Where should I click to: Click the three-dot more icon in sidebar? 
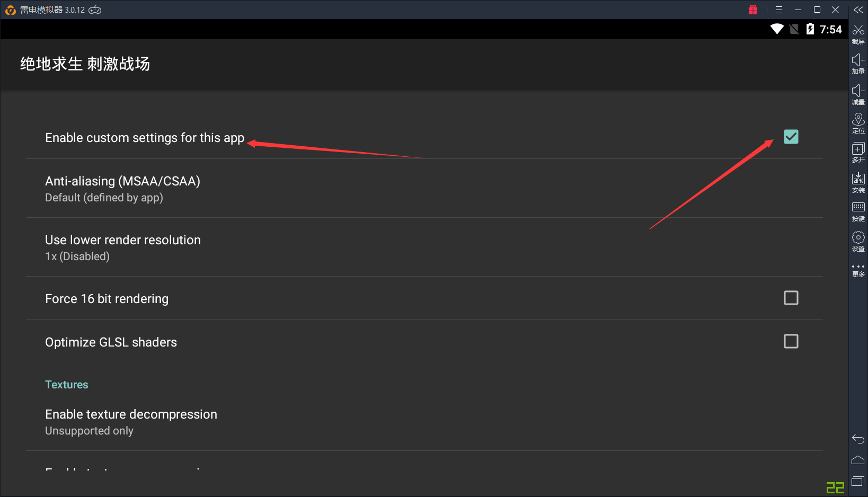tap(858, 267)
